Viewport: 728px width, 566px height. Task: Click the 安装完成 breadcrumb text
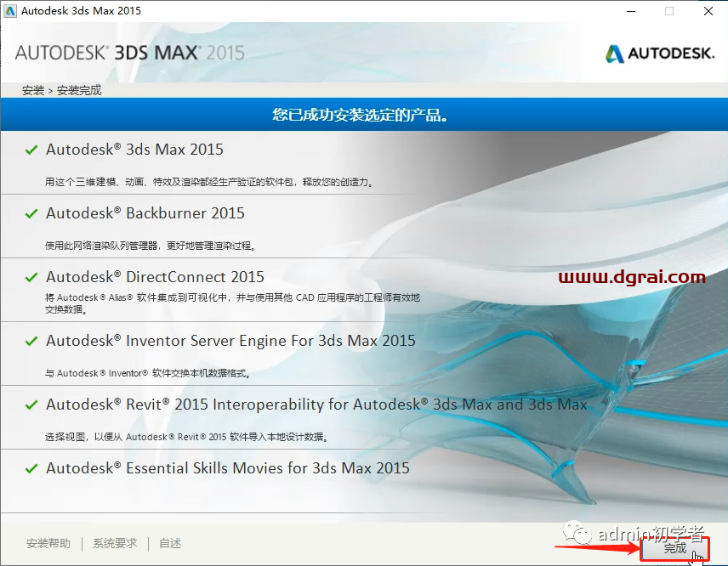click(x=79, y=90)
